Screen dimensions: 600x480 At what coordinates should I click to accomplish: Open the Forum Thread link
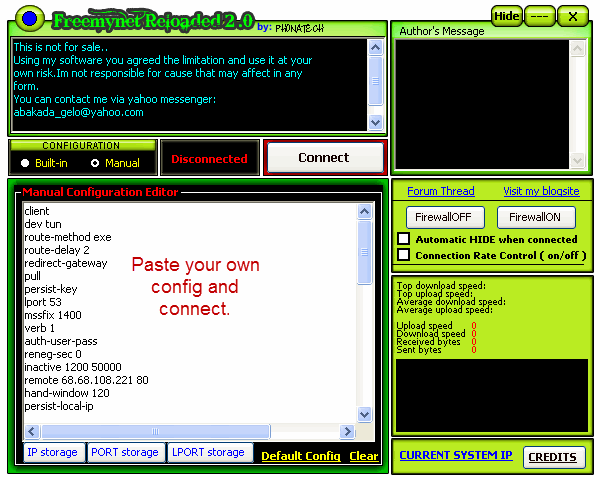coord(441,191)
